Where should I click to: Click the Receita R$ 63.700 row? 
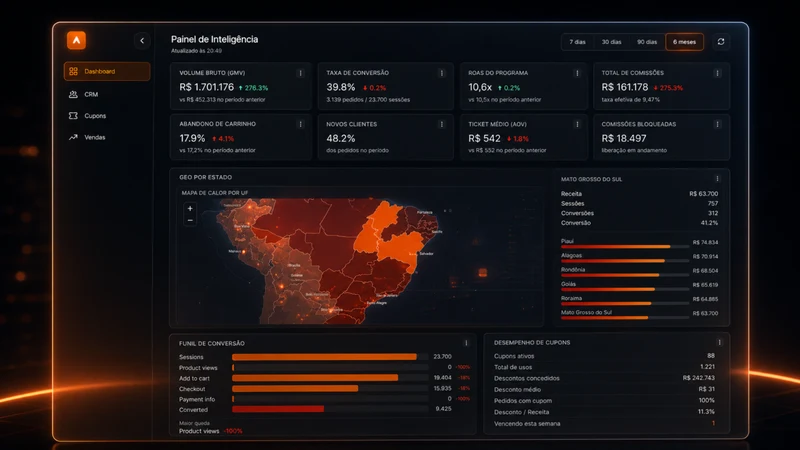tap(639, 194)
